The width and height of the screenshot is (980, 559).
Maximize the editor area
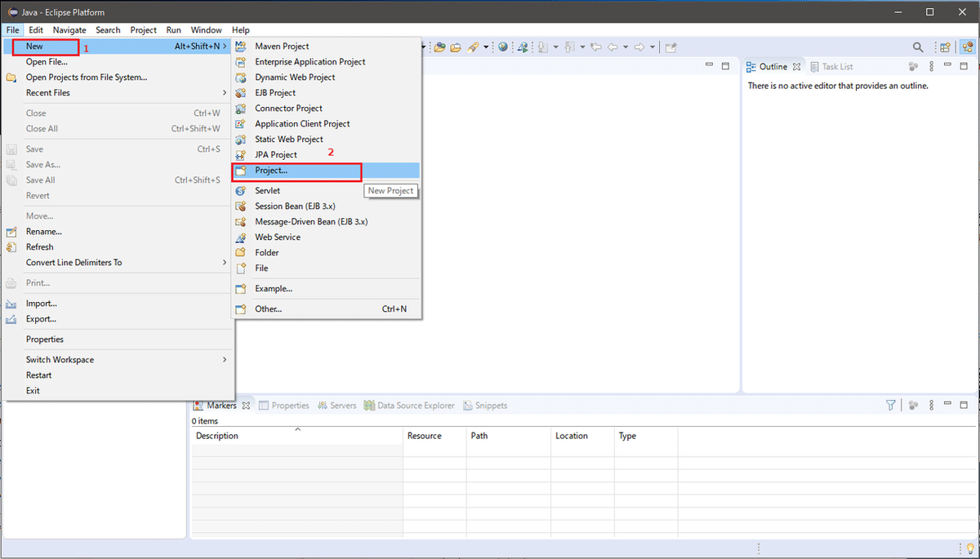[724, 66]
